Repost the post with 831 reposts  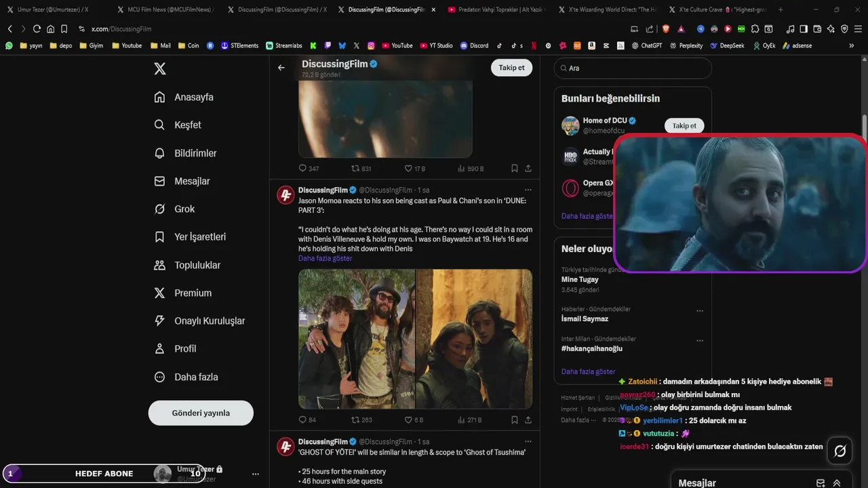click(361, 168)
